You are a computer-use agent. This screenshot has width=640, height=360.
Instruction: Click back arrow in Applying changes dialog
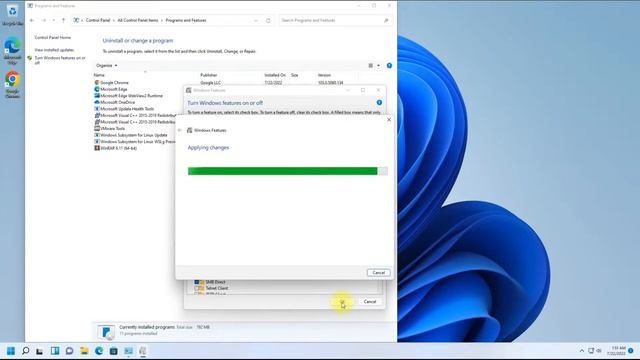180,130
